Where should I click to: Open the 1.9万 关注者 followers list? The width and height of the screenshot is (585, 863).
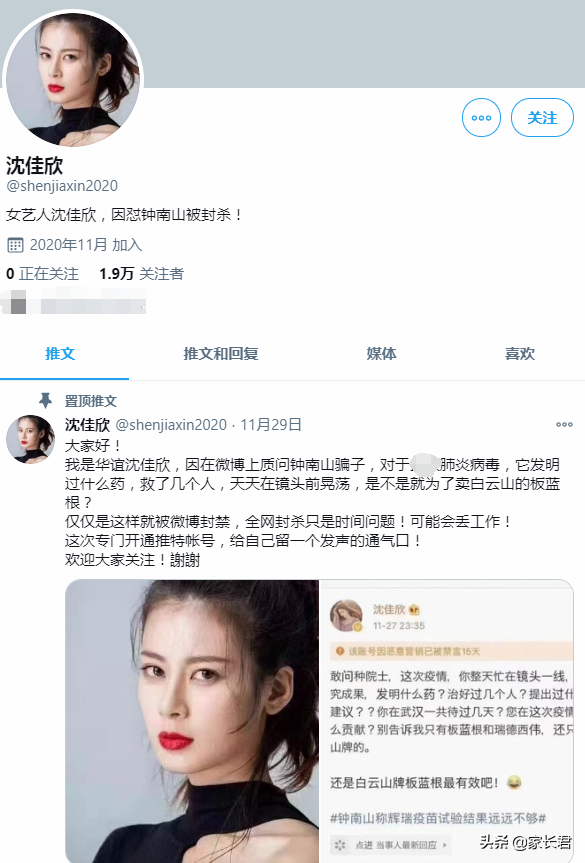pos(141,274)
